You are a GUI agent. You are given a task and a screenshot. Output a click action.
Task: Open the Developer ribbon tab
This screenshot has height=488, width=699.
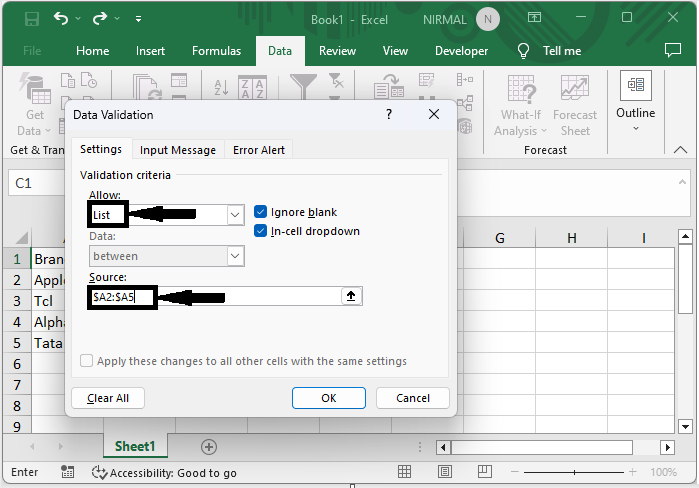pos(461,51)
